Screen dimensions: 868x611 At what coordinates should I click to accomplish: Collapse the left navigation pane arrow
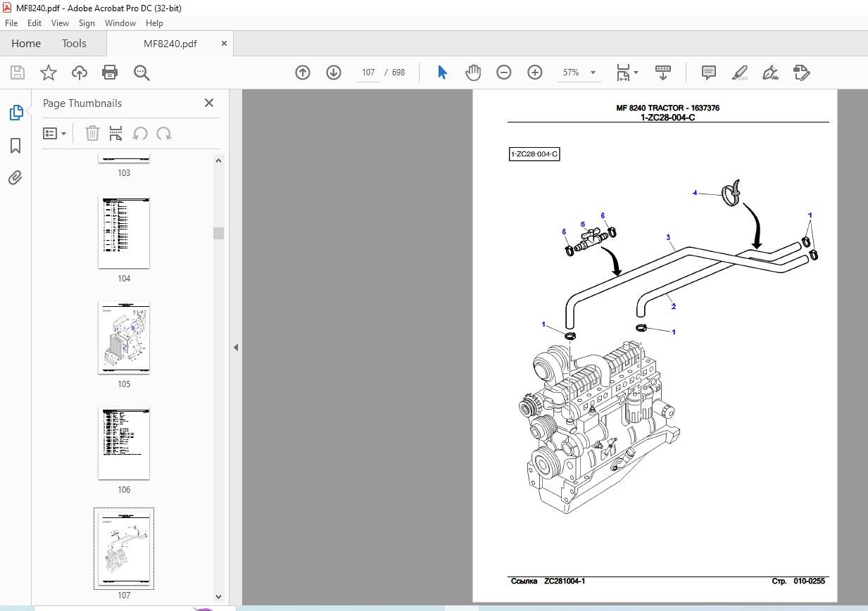pos(236,347)
